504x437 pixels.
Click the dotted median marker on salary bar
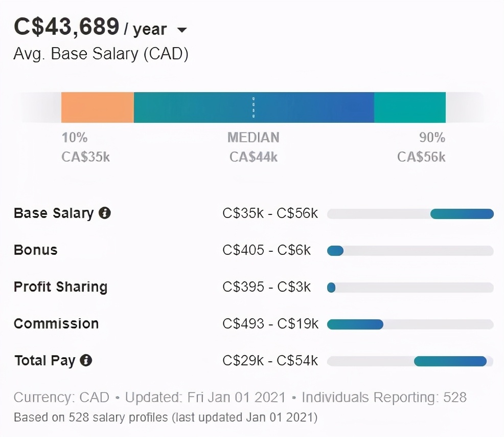click(x=254, y=107)
